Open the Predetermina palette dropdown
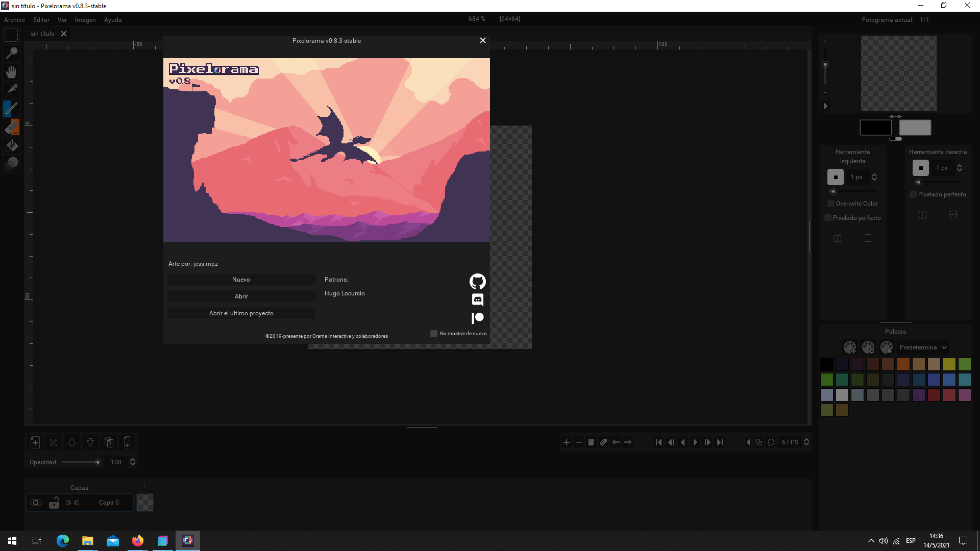This screenshot has height=551, width=980. (x=923, y=347)
